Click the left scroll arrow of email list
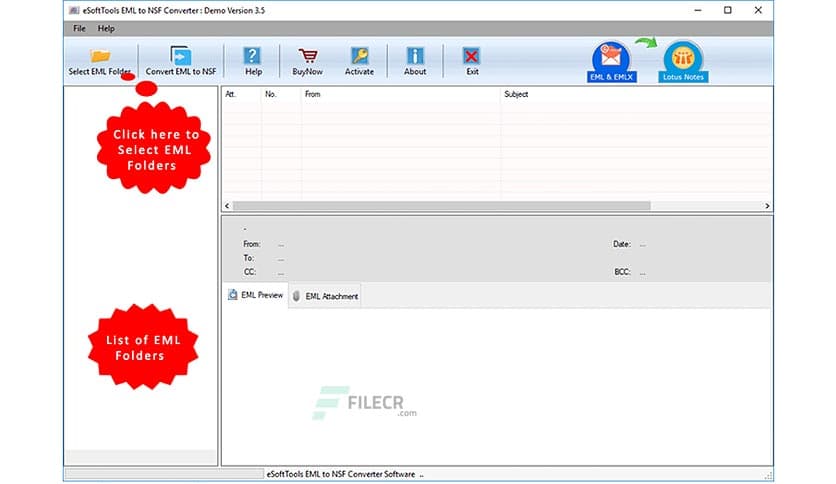Viewport: 836px width, 484px height. [x=228, y=206]
